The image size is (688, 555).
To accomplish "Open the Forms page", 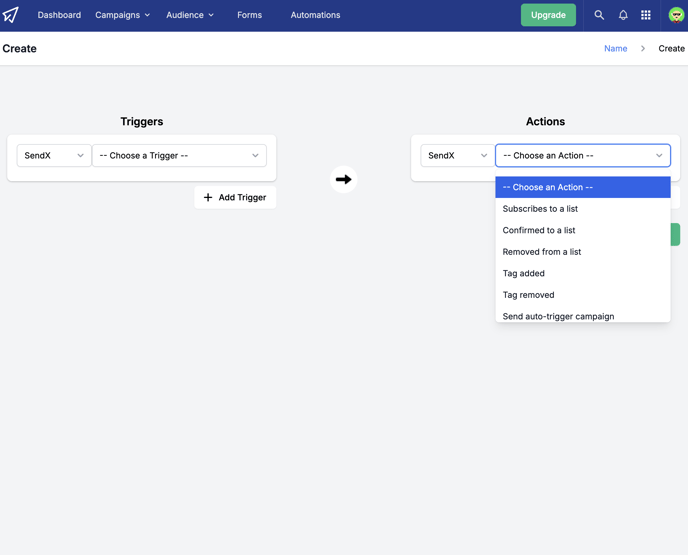I will coord(249,15).
